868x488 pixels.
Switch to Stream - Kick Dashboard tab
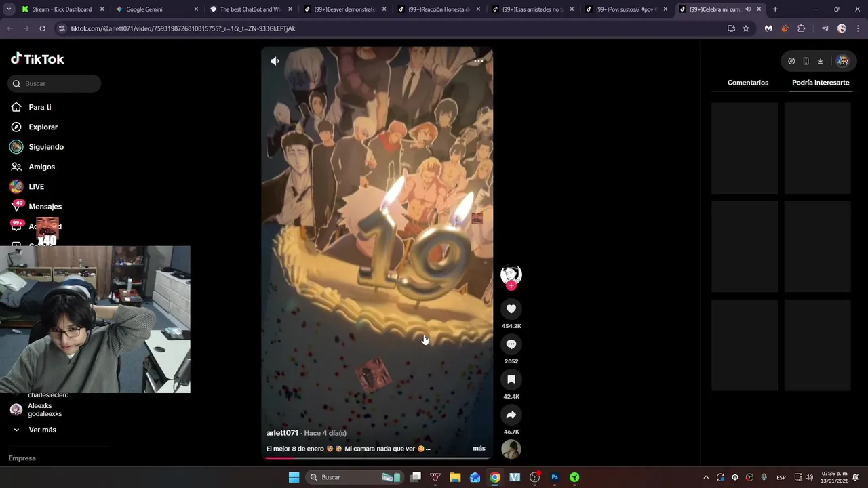62,9
